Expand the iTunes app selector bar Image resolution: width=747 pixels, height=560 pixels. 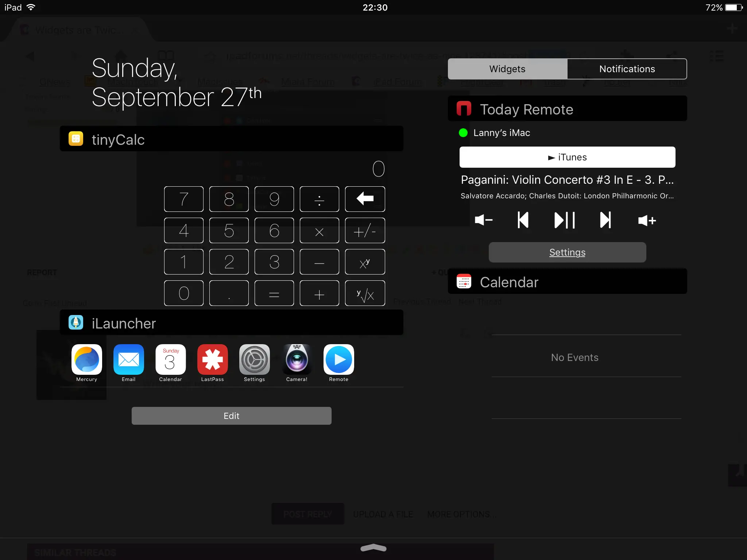pos(567,157)
